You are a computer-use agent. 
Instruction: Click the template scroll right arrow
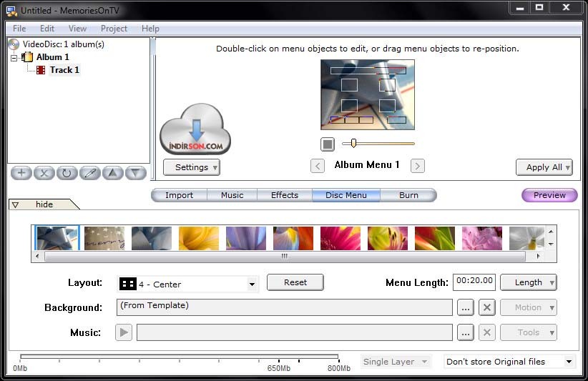tap(538, 257)
